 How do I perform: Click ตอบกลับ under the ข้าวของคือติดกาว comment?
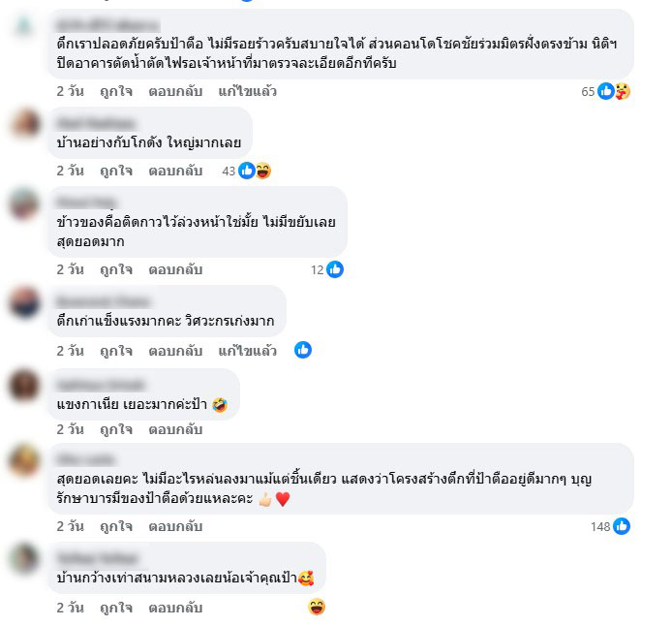[175, 269]
